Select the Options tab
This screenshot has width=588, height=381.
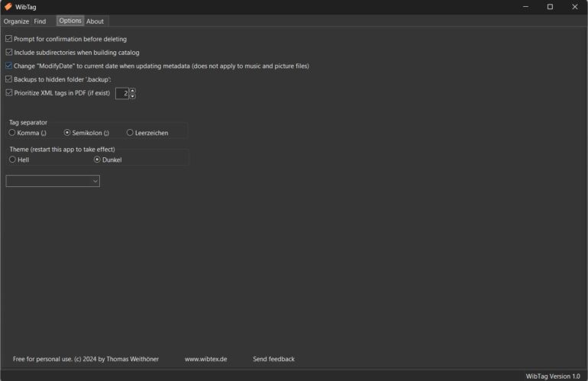pos(70,21)
